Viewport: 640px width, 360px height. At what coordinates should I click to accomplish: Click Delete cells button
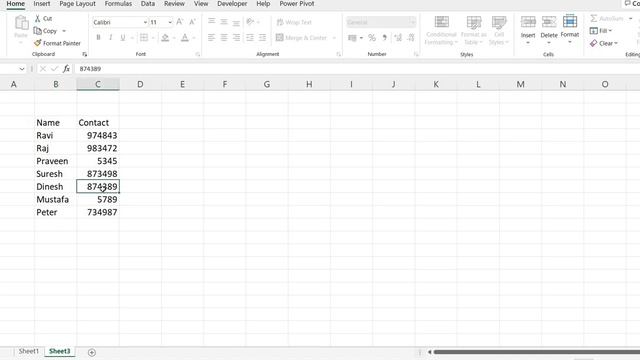tap(549, 30)
